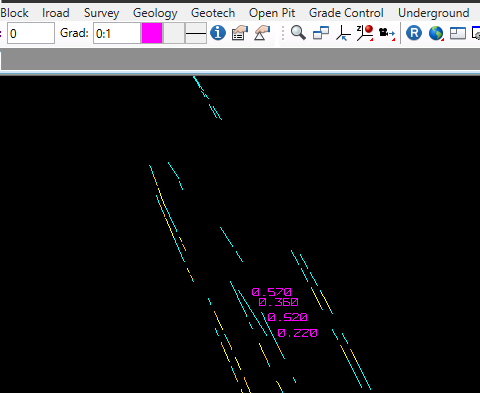Select the magnifying glass zoom tool
This screenshot has width=480, height=393.
tap(298, 33)
